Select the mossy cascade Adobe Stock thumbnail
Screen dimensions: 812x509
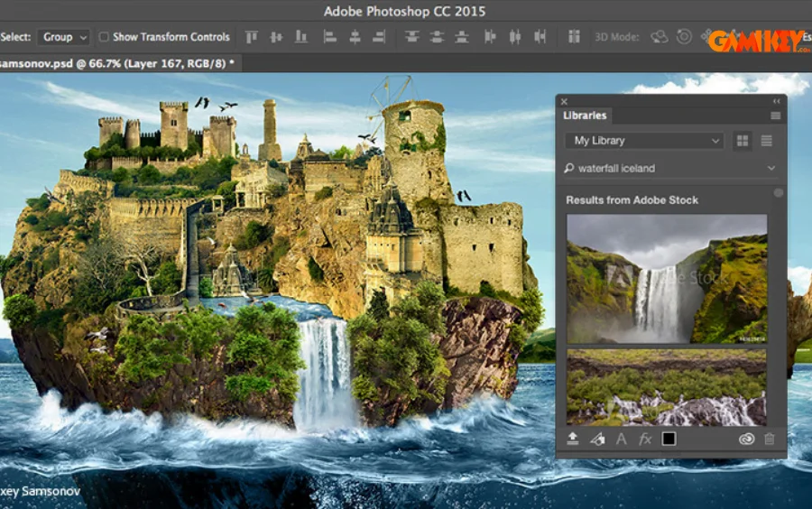(x=667, y=387)
